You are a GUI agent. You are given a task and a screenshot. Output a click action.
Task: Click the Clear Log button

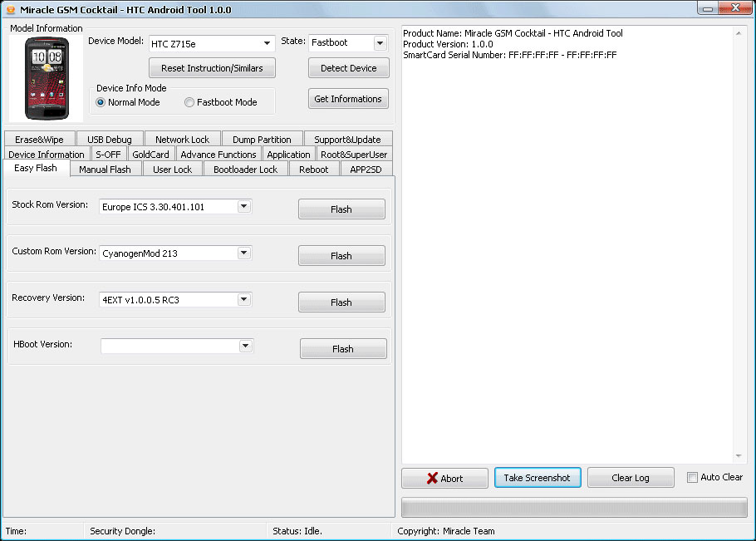tap(631, 477)
